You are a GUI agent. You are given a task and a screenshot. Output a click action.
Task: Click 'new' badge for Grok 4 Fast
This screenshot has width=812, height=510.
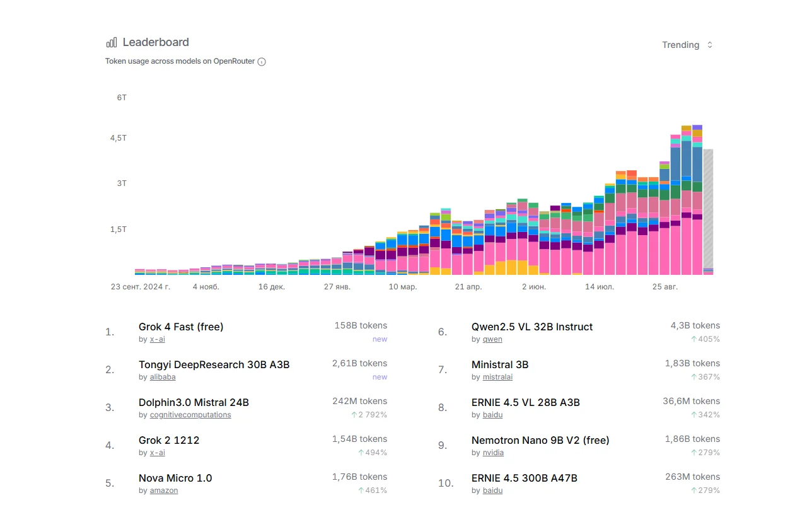380,339
